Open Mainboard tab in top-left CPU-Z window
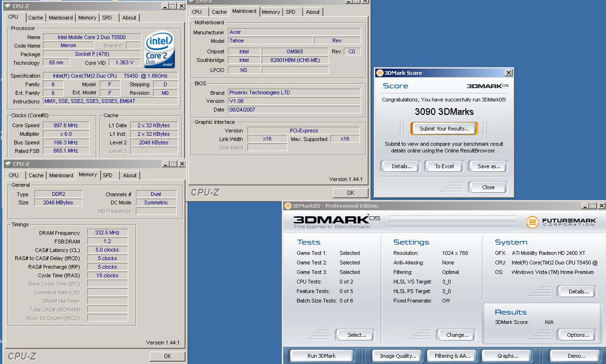 (61, 18)
